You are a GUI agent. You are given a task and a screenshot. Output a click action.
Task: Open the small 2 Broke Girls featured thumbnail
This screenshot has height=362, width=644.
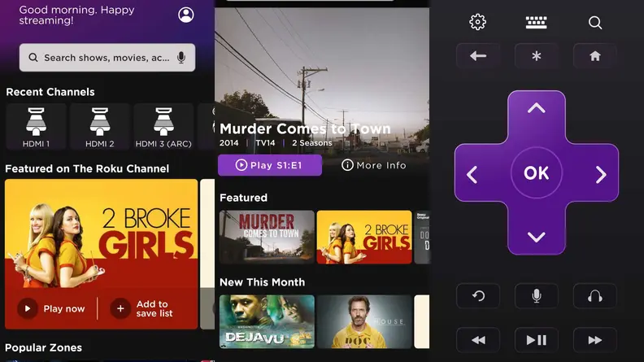[364, 237]
